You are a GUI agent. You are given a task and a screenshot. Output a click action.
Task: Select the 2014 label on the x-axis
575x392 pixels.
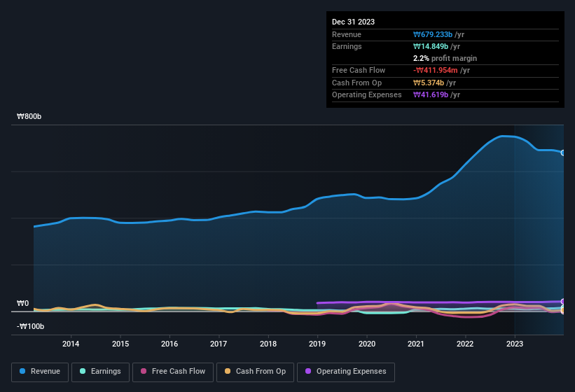[x=71, y=344]
